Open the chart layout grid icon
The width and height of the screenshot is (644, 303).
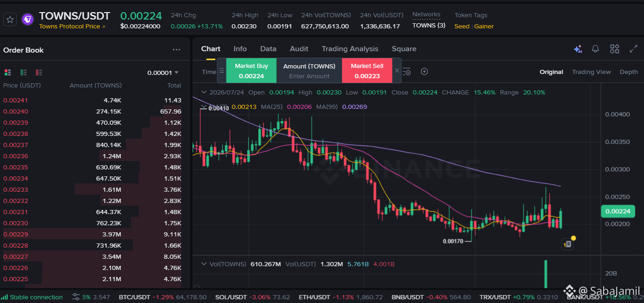click(x=615, y=49)
